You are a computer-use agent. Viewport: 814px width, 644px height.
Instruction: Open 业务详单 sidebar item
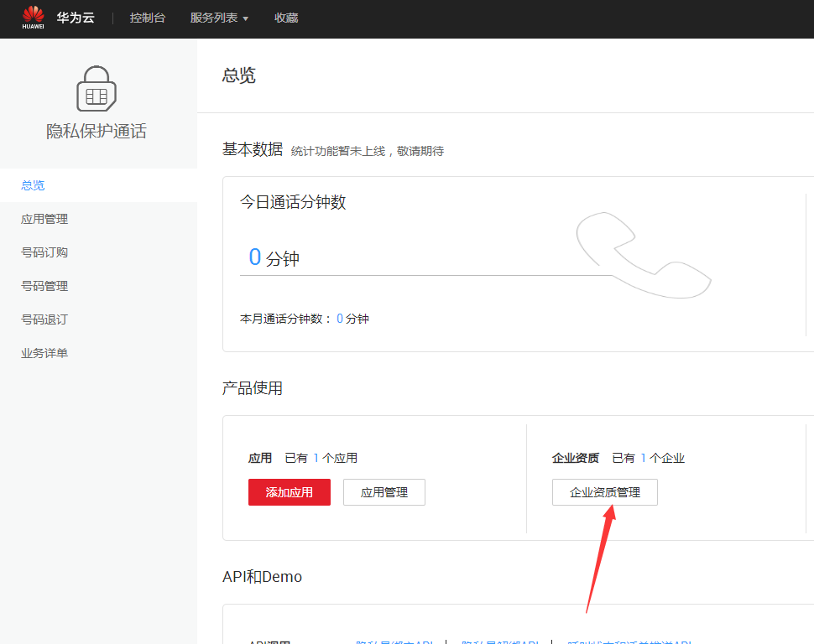click(x=44, y=353)
